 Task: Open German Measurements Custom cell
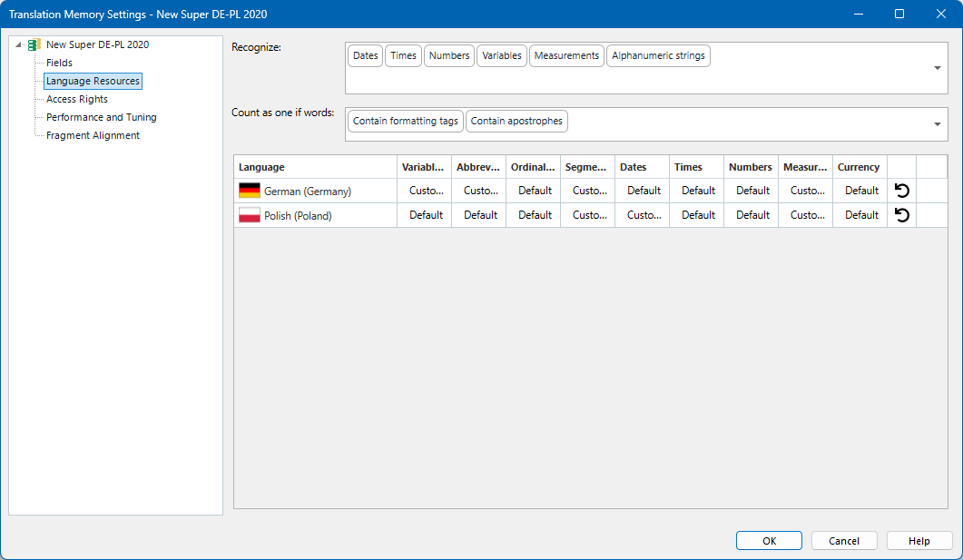tap(806, 191)
